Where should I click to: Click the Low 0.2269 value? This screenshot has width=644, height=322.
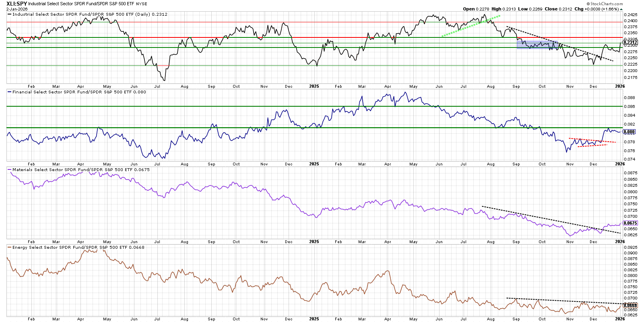tap(530, 9)
